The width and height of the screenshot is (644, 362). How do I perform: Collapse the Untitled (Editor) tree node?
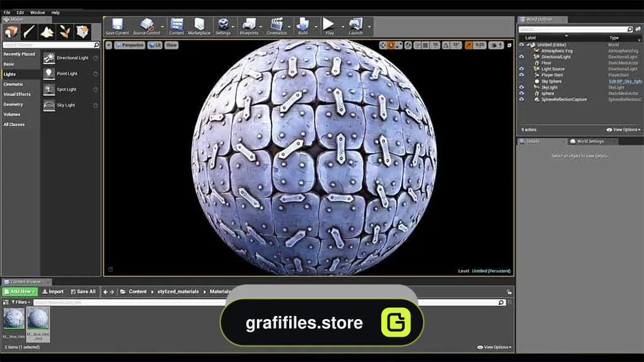click(x=529, y=45)
